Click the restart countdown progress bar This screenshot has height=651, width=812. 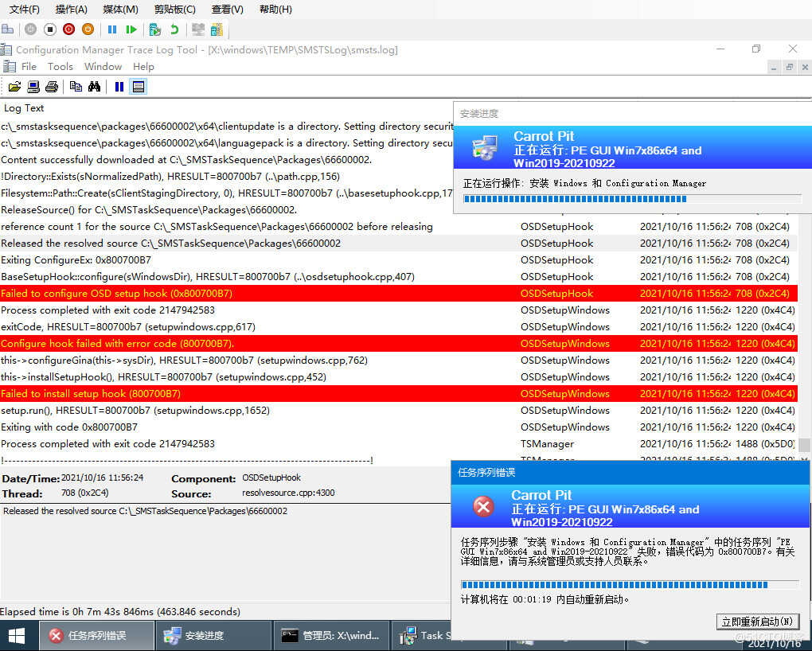[630, 585]
